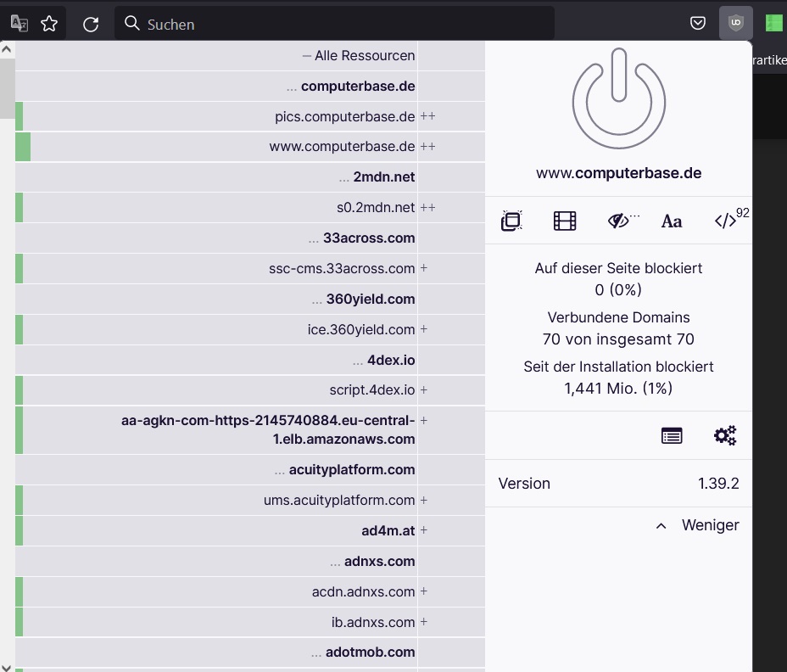Open the uBlock logger list icon

672,435
